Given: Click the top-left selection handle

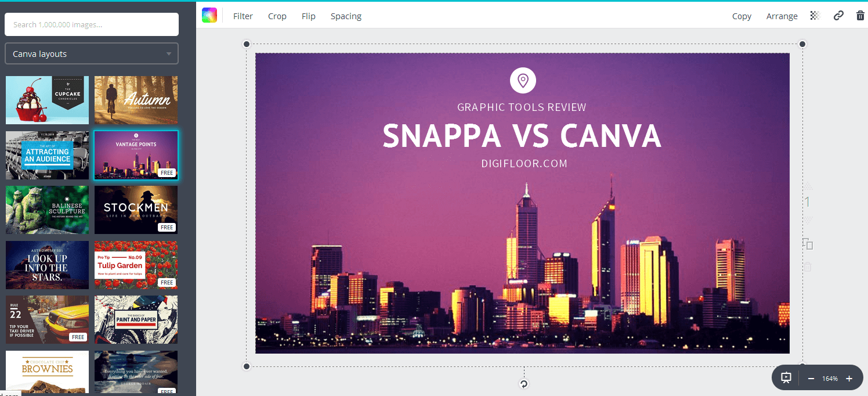Looking at the screenshot, I should point(246,44).
